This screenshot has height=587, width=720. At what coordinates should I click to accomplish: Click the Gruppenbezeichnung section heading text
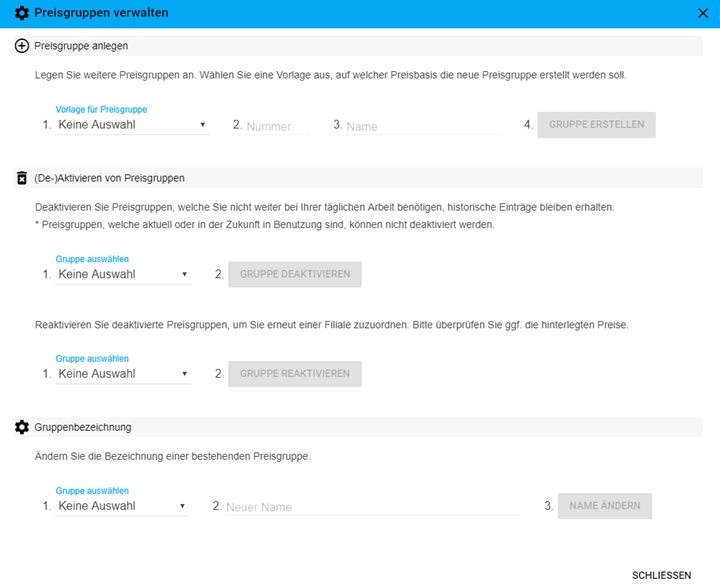[x=83, y=427]
